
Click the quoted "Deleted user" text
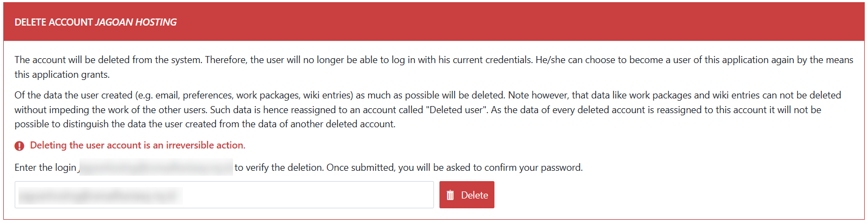pyautogui.click(x=456, y=110)
